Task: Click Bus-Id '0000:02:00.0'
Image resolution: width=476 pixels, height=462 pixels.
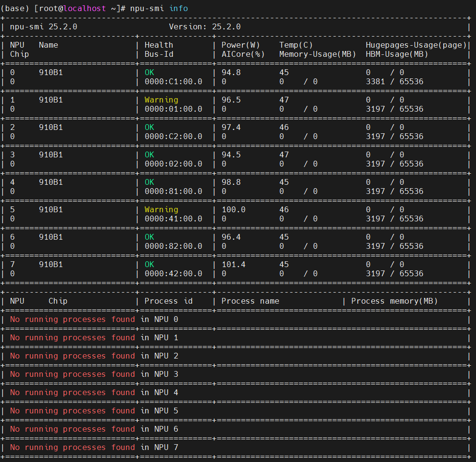Action: click(x=174, y=164)
